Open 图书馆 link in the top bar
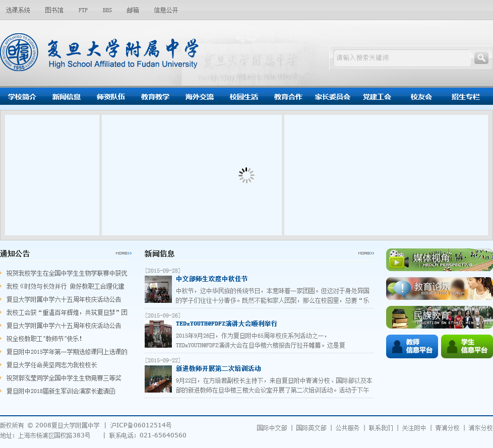This screenshot has height=448, width=493. click(x=54, y=10)
